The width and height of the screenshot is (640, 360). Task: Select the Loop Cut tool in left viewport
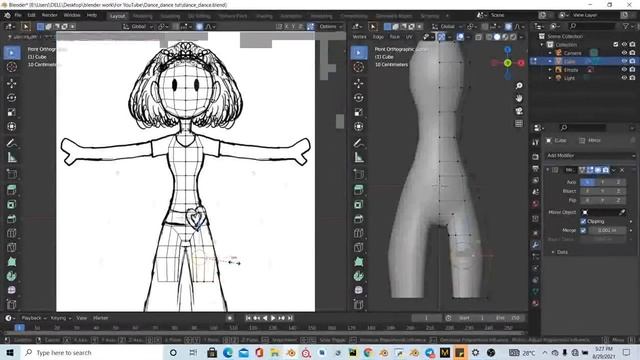(11, 233)
